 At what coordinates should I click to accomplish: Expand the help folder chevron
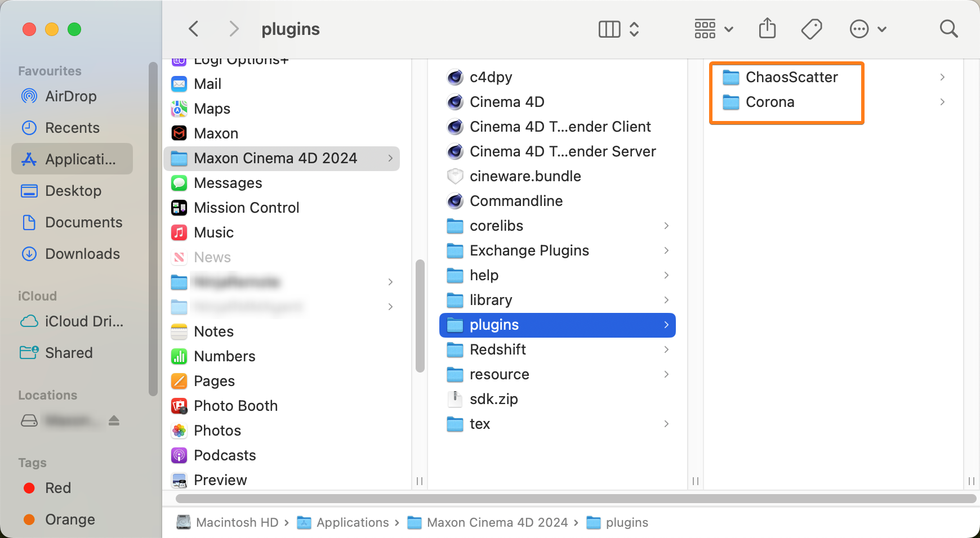[x=666, y=275]
